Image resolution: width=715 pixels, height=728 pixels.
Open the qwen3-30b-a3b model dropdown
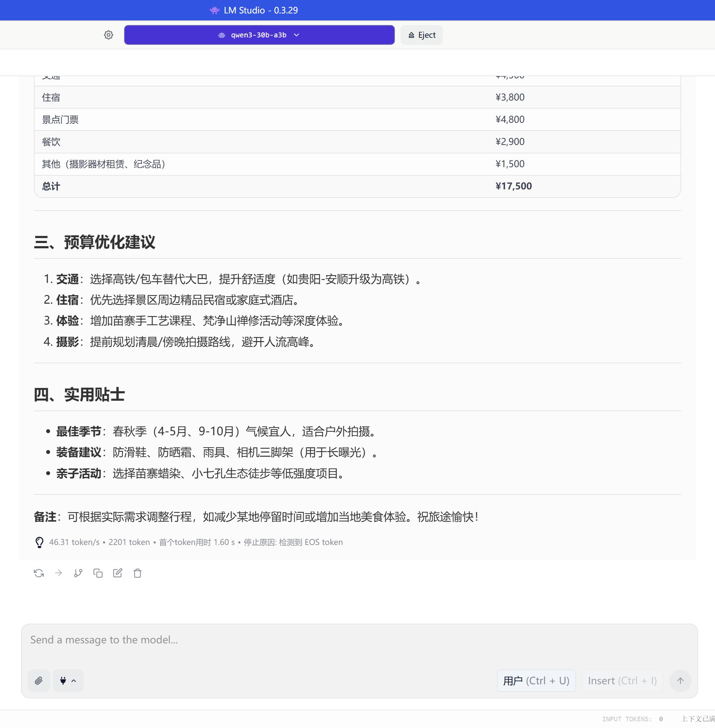[x=259, y=35]
